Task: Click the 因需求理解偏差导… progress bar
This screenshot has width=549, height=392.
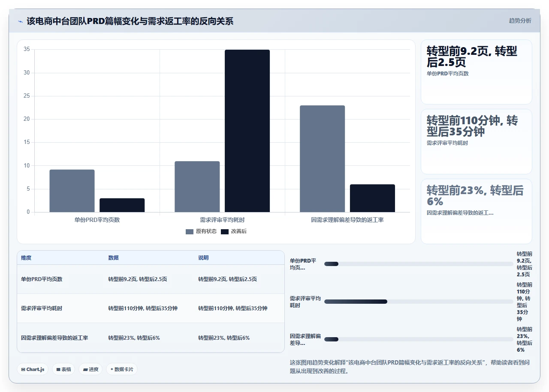Action: point(419,339)
